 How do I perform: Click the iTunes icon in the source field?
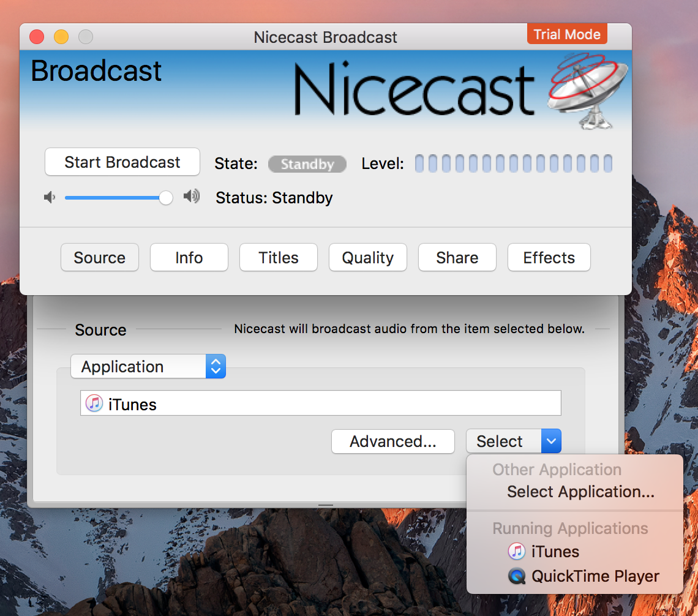pos(94,404)
